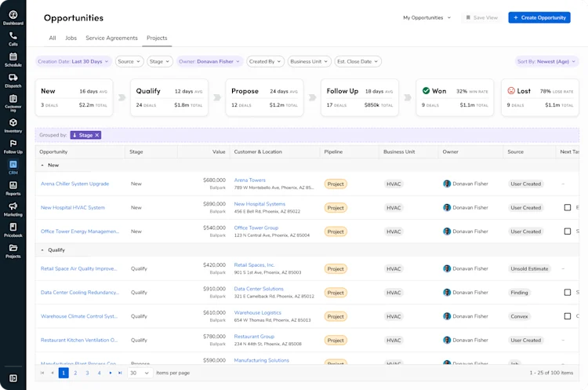Go to page 2
The height and width of the screenshot is (390, 588).
pyautogui.click(x=75, y=373)
